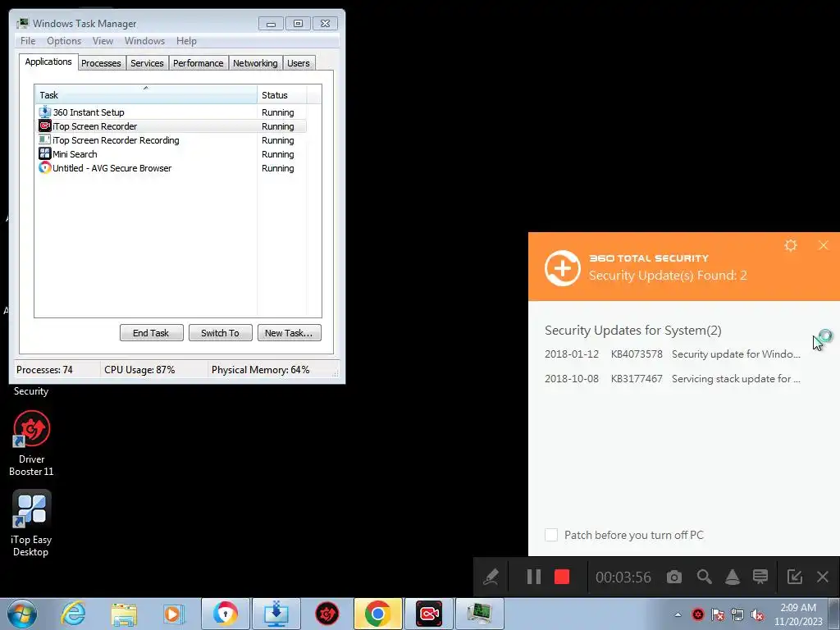Select the KB4073578 security update row
The image size is (840, 630).
[x=673, y=354]
